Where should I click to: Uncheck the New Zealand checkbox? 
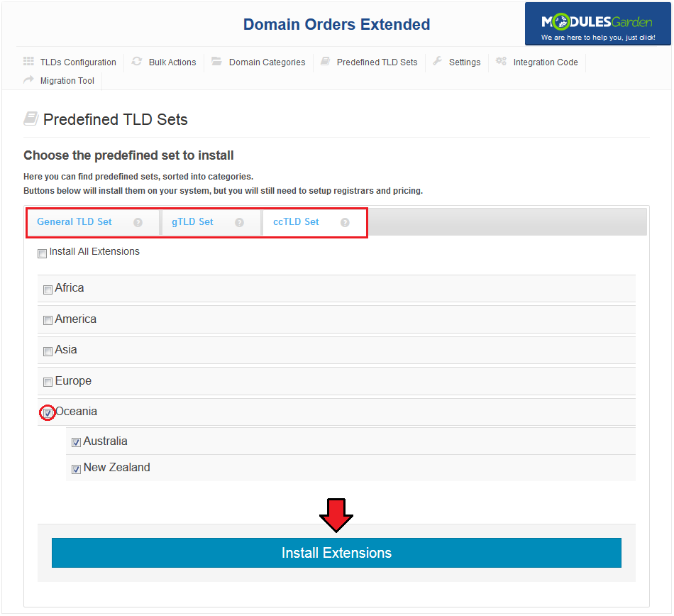point(76,469)
